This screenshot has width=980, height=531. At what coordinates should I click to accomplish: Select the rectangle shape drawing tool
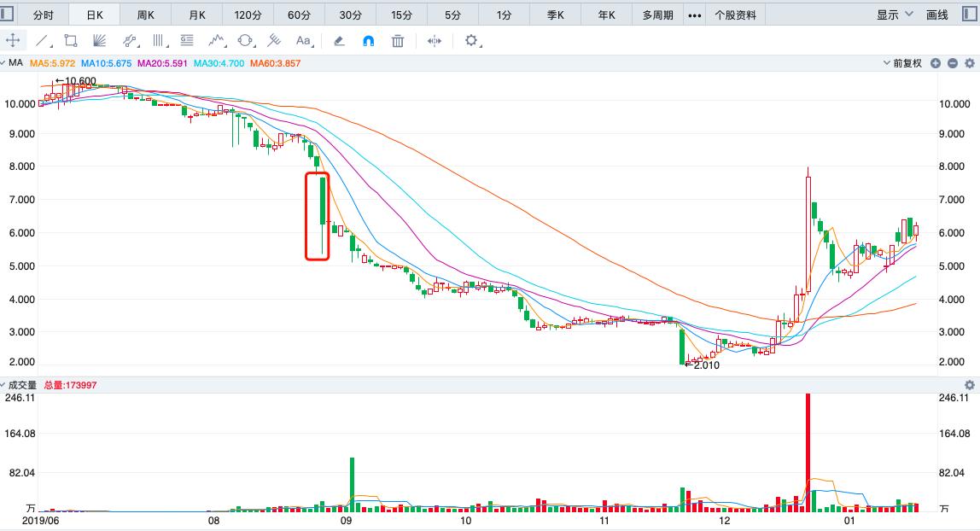point(71,40)
